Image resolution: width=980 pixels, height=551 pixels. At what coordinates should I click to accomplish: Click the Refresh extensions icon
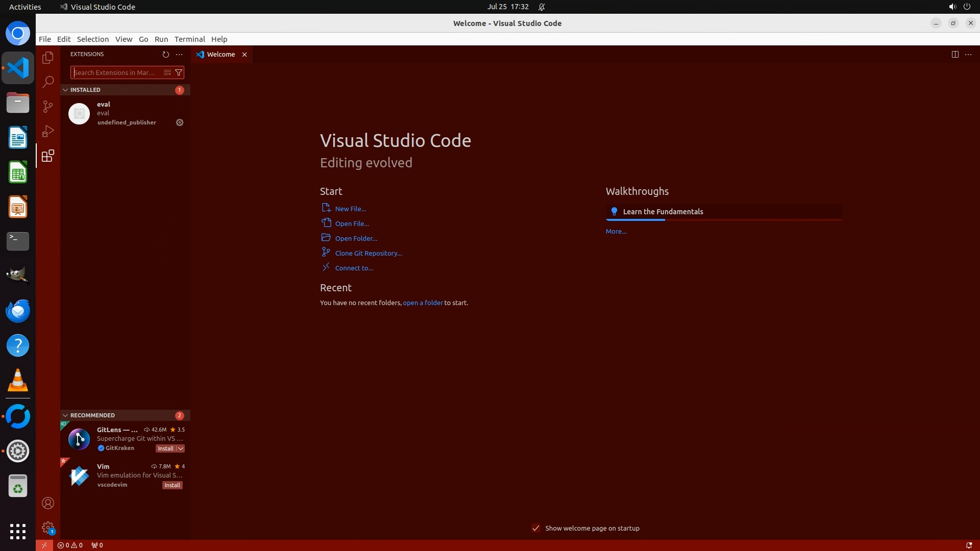[x=165, y=54]
